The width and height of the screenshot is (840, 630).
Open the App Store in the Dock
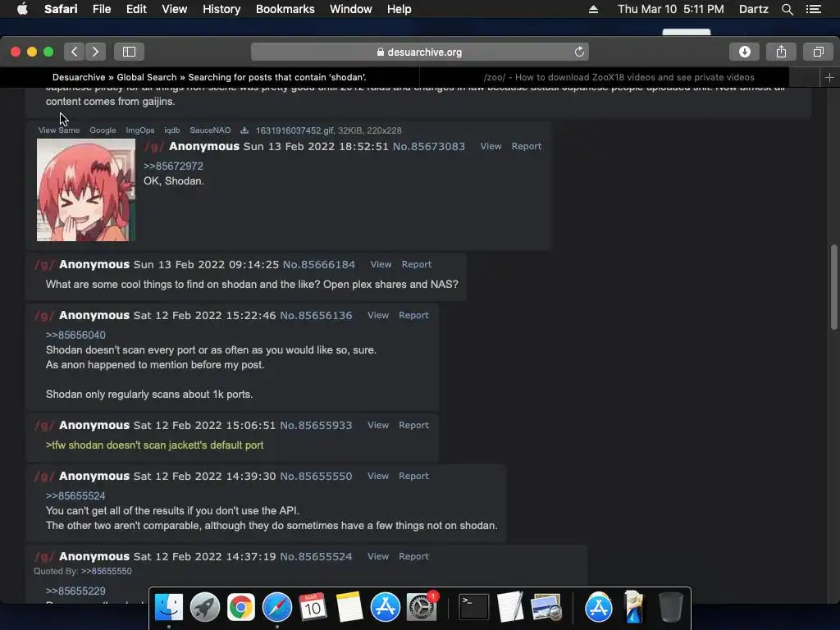coord(386,607)
